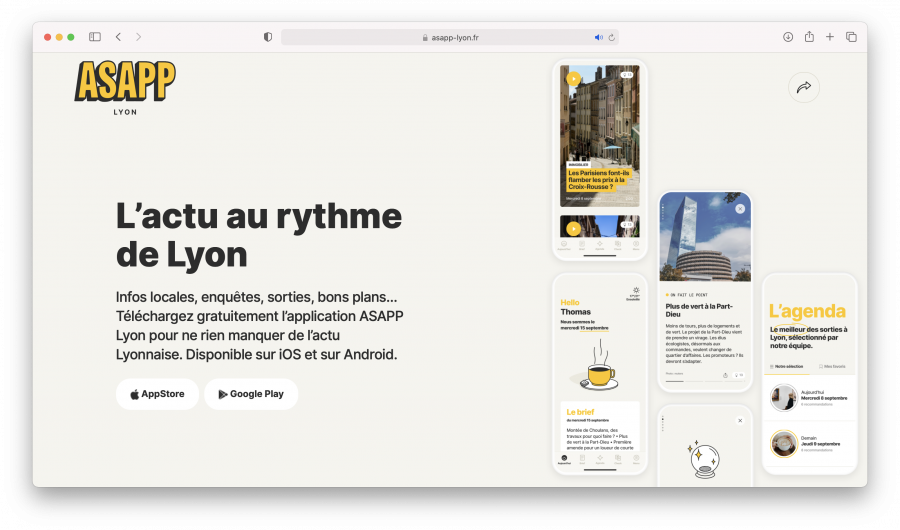Open the 'Aujourd'hui' agenda entry

(809, 397)
